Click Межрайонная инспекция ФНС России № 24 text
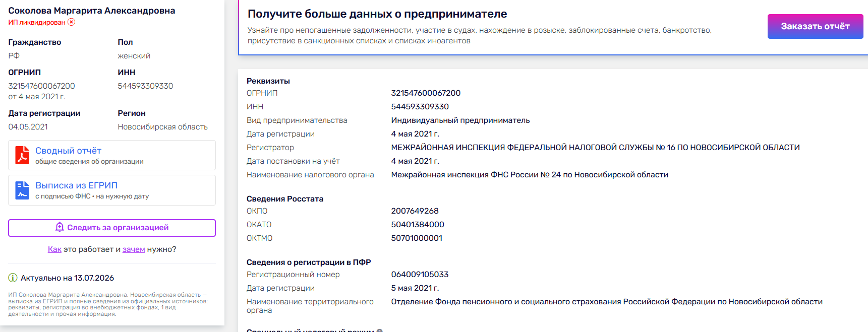This screenshot has height=332, width=868. click(530, 175)
